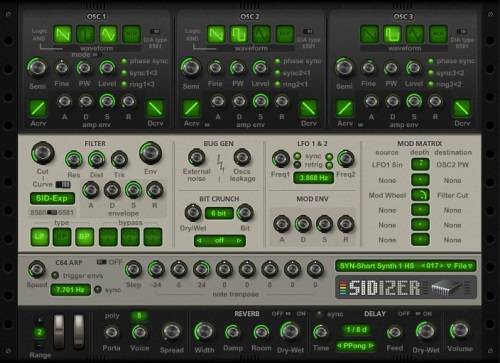Click the 6 bit display in Bit Crunch
500x363 pixels.
pyautogui.click(x=219, y=213)
